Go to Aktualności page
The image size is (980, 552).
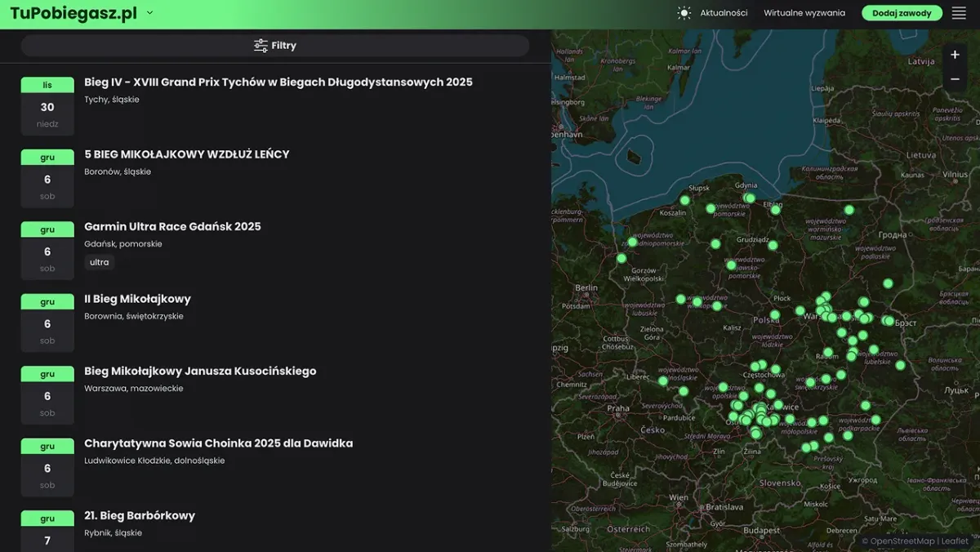point(724,13)
